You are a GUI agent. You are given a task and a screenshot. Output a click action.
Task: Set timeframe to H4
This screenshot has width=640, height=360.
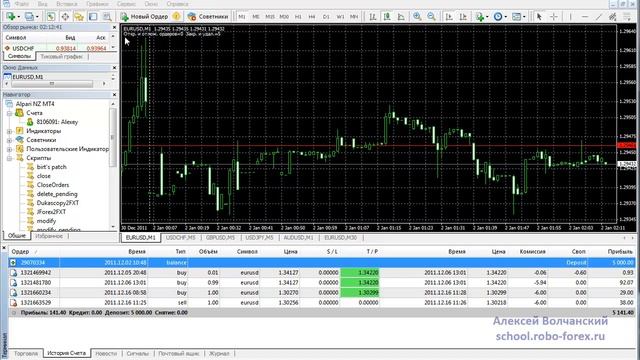[312, 17]
